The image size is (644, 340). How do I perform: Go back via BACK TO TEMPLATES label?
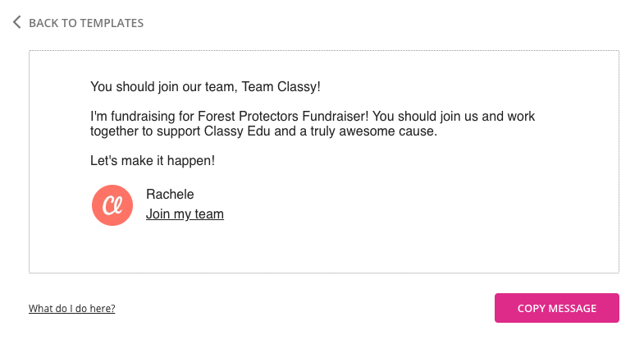coord(86,23)
